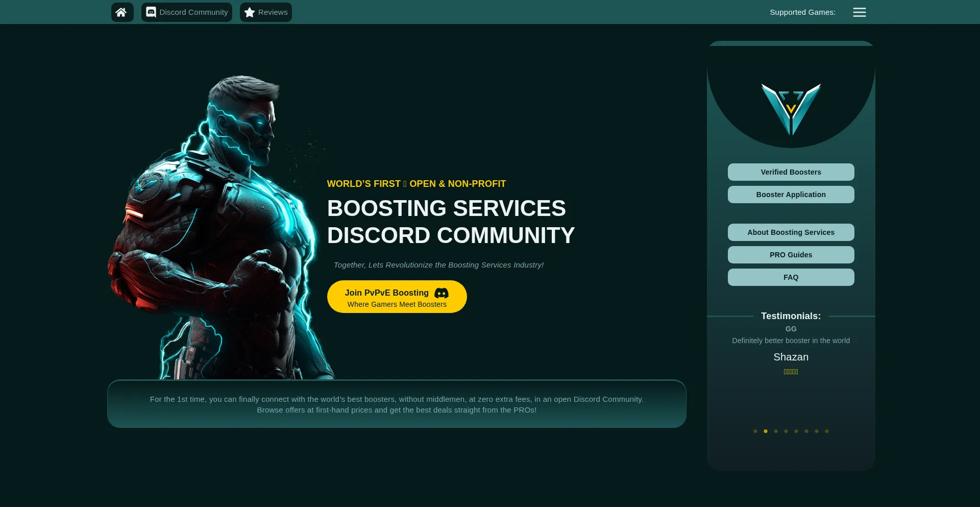Jump to the fifth testimonial dot
The image size is (980, 507).
[x=796, y=431]
